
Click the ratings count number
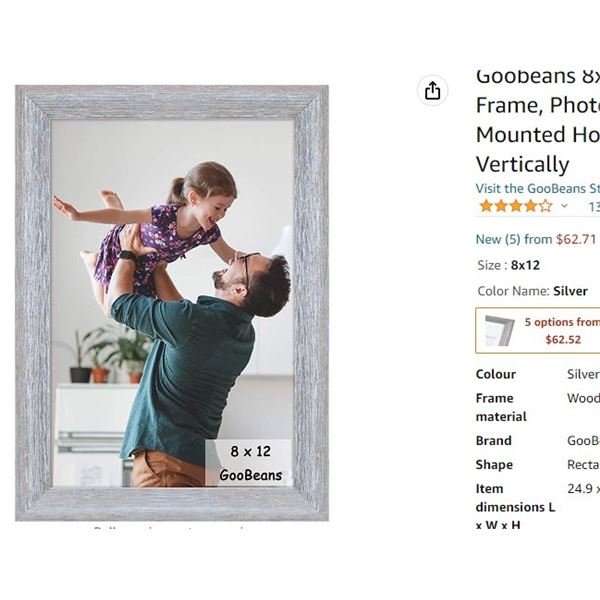[x=594, y=207]
